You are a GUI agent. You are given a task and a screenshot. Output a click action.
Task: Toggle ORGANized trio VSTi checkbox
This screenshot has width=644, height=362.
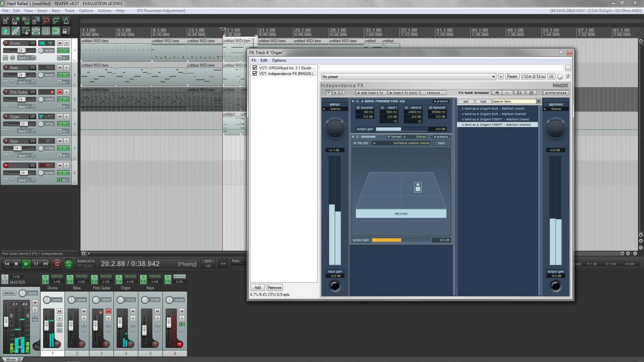click(x=255, y=68)
